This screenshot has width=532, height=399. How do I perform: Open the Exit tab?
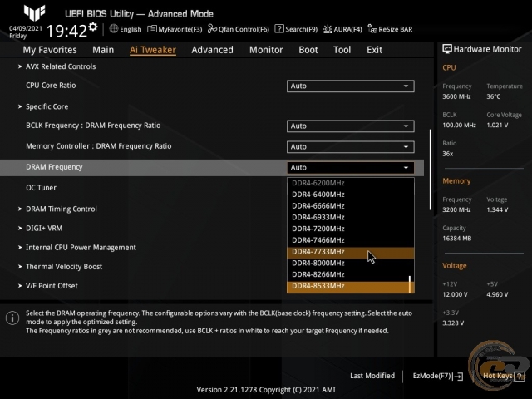(374, 50)
